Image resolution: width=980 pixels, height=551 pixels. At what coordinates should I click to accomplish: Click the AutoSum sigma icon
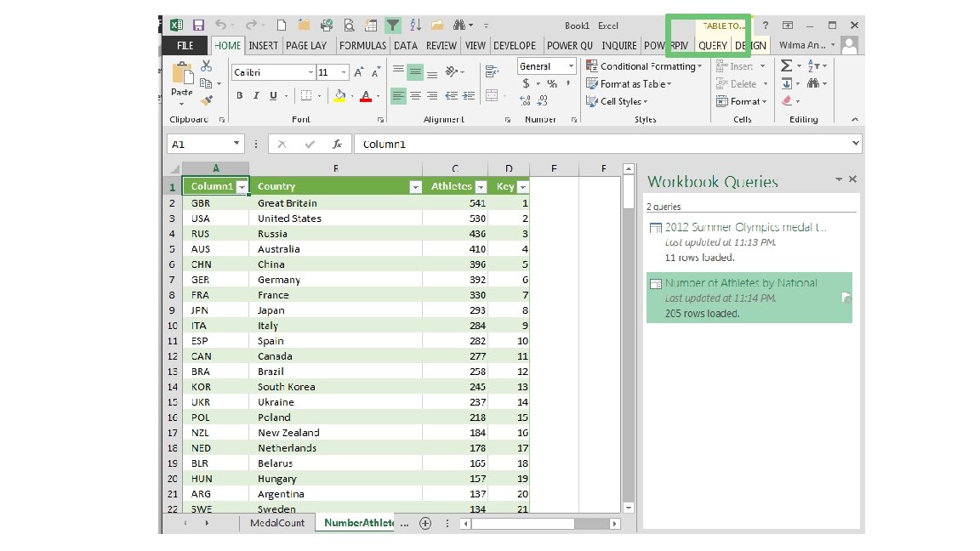[786, 65]
